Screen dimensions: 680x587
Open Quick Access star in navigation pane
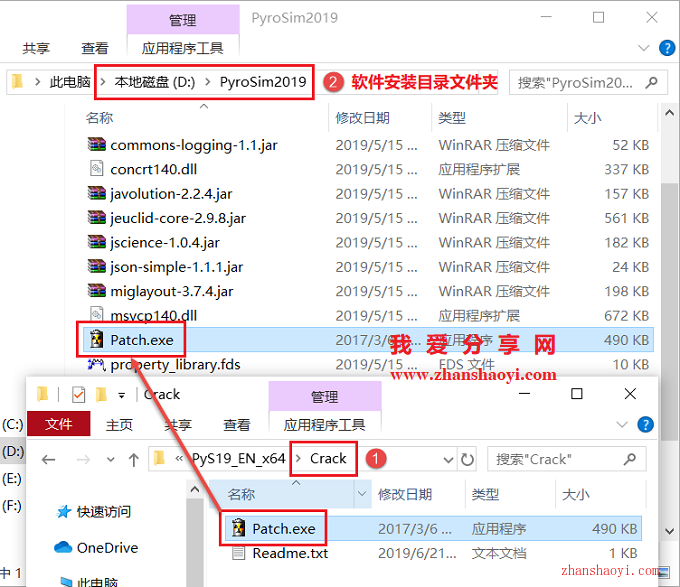pyautogui.click(x=64, y=512)
